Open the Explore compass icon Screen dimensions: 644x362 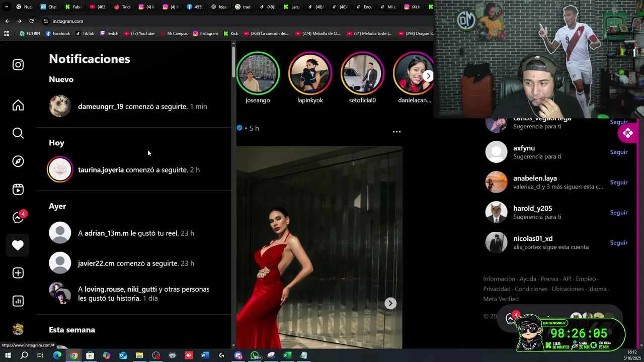[18, 161]
